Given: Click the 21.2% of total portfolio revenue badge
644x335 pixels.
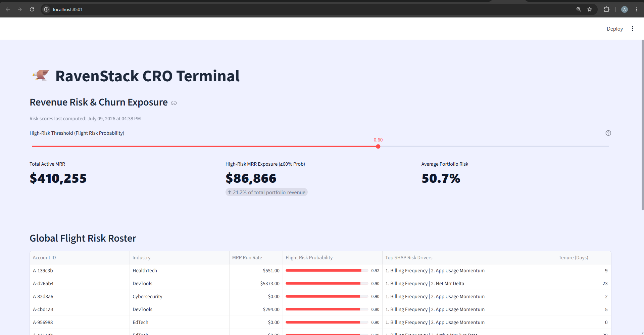Looking at the screenshot, I should click(x=266, y=192).
